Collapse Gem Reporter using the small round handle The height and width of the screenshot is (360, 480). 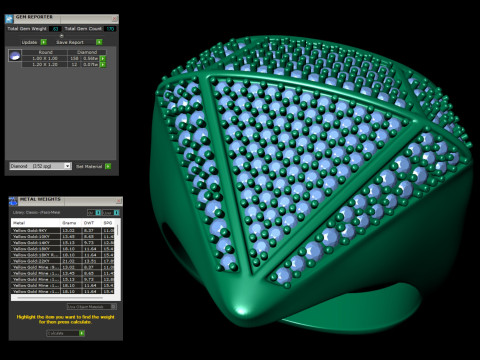point(61,36)
